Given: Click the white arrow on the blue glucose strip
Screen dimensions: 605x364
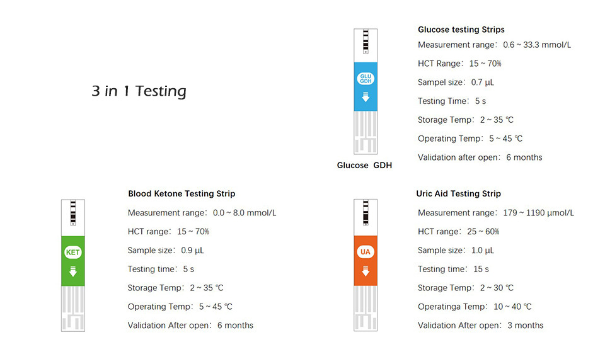Looking at the screenshot, I should click(x=366, y=98).
